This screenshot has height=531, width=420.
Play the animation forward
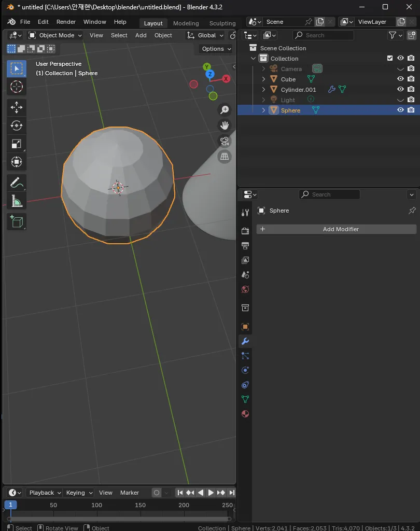click(x=211, y=493)
